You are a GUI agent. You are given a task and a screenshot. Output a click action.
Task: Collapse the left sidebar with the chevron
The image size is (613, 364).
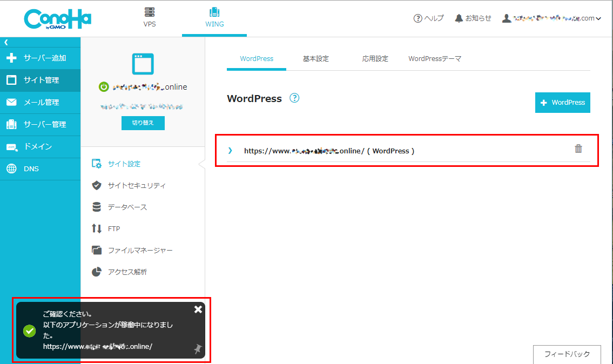pos(6,42)
